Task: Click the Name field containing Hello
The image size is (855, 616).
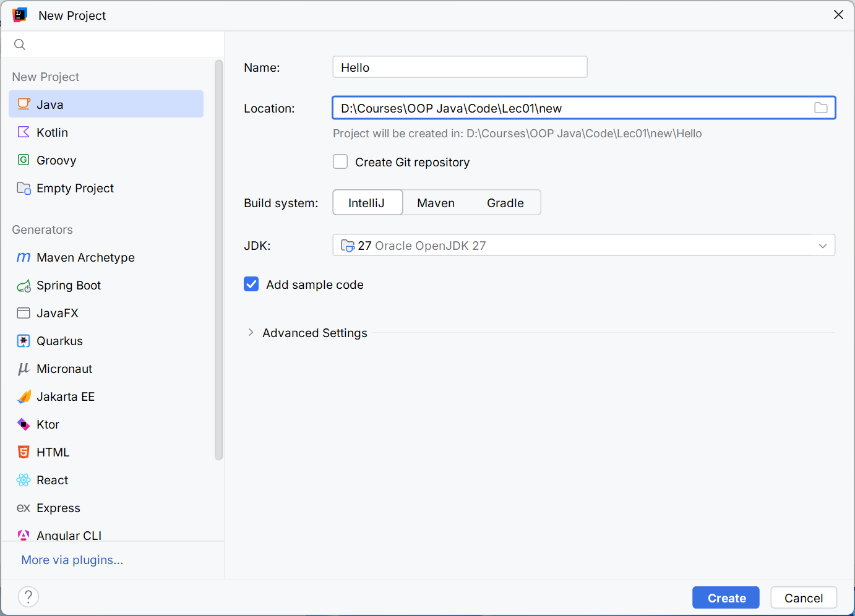Action: (460, 67)
